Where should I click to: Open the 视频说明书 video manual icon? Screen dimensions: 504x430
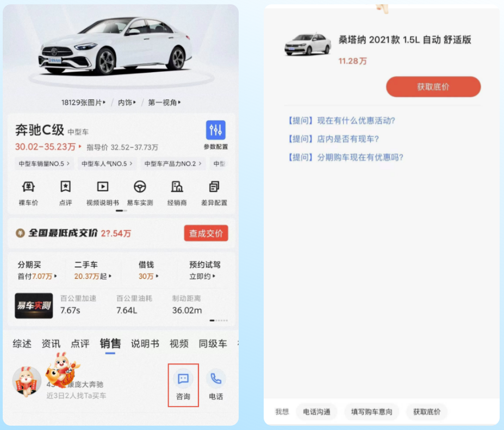103,186
